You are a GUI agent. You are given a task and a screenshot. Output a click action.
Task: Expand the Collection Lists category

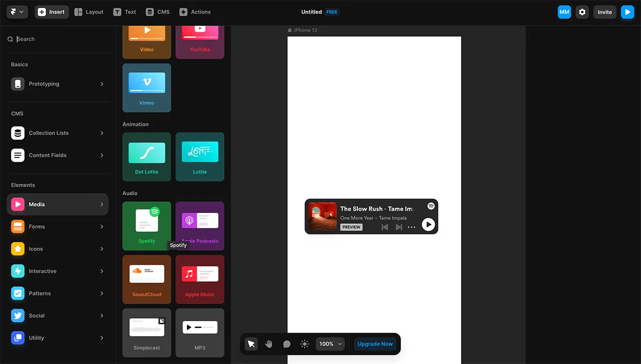[x=58, y=133]
